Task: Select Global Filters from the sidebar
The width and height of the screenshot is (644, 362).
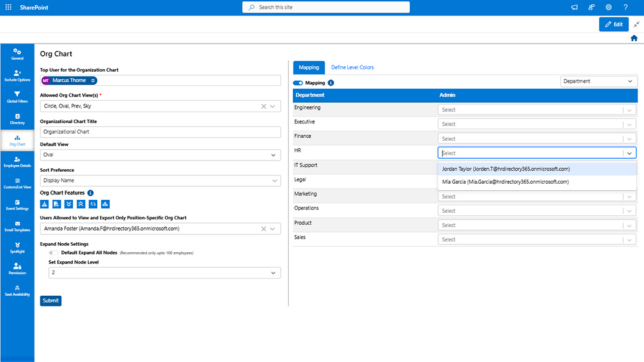Action: 17,97
